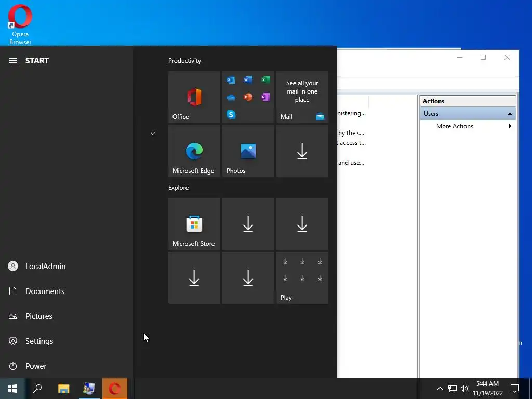The height and width of the screenshot is (399, 532).
Task: Open Word in the Office apps folder tile
Action: tap(248, 79)
